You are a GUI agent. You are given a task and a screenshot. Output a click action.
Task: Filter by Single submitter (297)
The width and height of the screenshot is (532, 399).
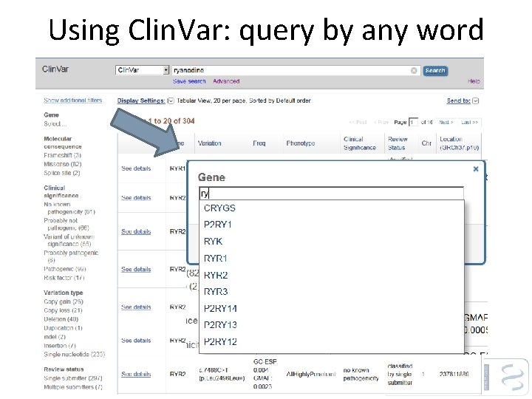[x=73, y=378]
